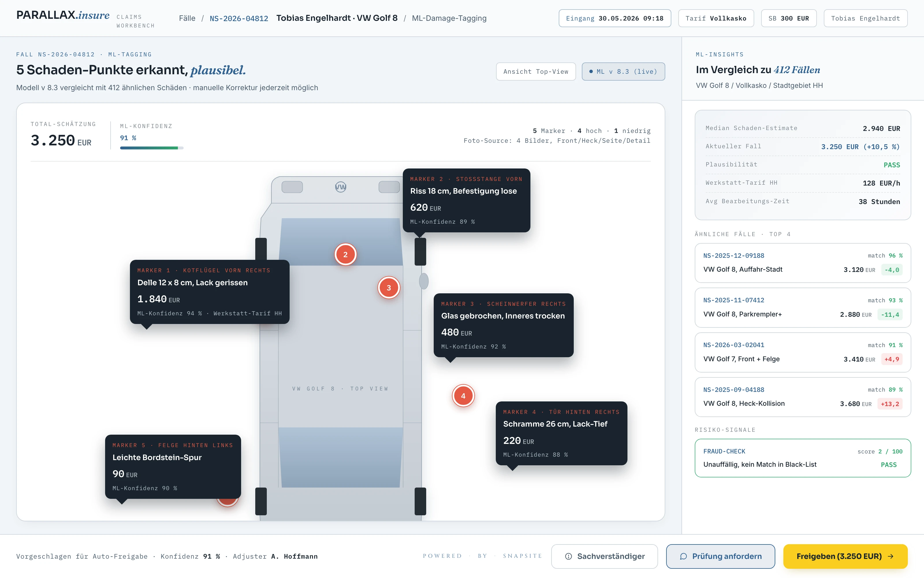Click the Adjuster A. Hoffmann label
924x578 pixels.
click(x=275, y=556)
